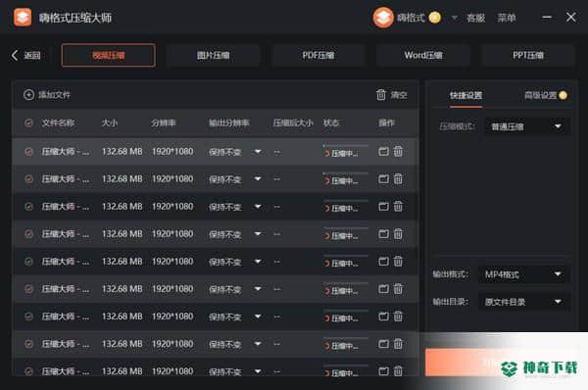Screen dimensions: 588x390
Task: Select the 快捷设置 settings tab
Action: [465, 95]
